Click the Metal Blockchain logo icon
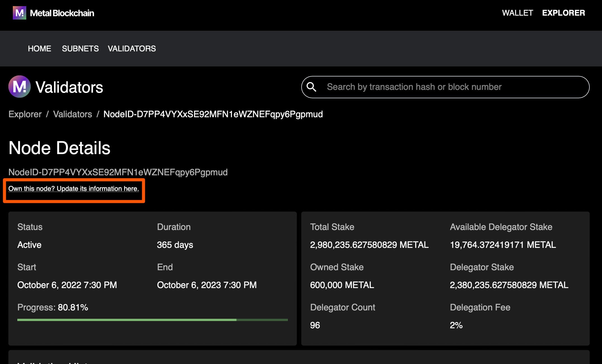Viewport: 602px width, 364px height. (19, 13)
